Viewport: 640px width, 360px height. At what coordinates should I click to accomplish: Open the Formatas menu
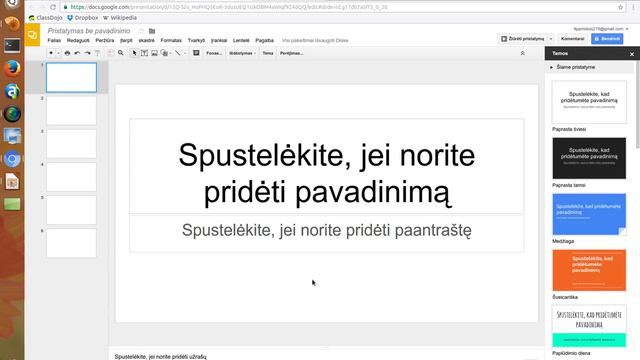[171, 40]
